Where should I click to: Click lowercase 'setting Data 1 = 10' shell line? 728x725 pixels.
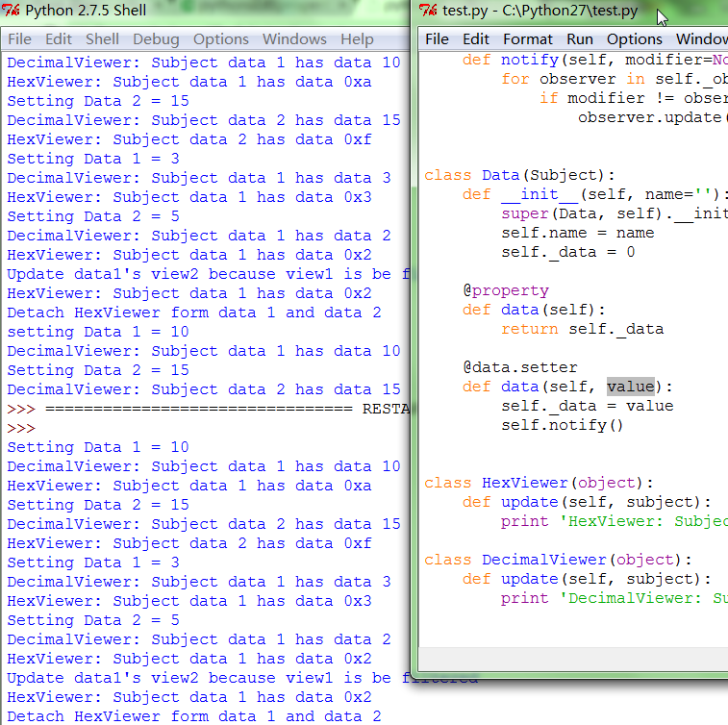coord(98,332)
